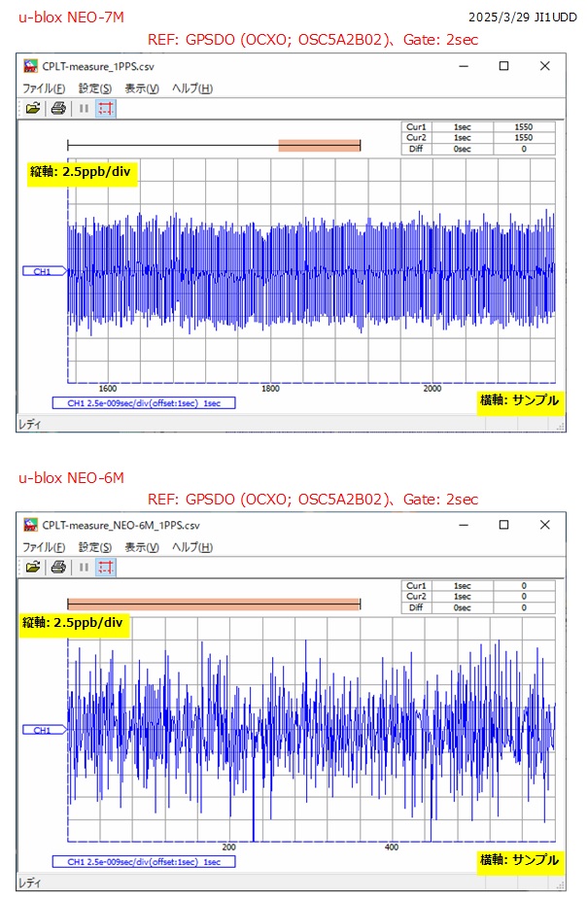Viewport: 588px width, 899px height.
Task: Click the pause icon in NEO-6M window
Action: coord(84,567)
